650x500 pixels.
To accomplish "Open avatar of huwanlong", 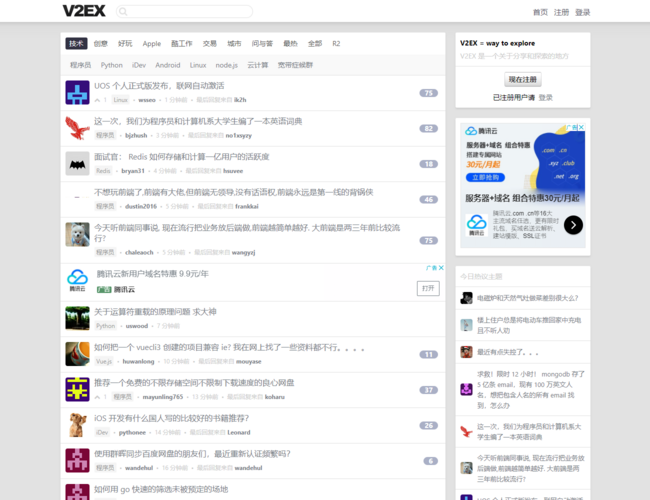I will click(x=78, y=354).
